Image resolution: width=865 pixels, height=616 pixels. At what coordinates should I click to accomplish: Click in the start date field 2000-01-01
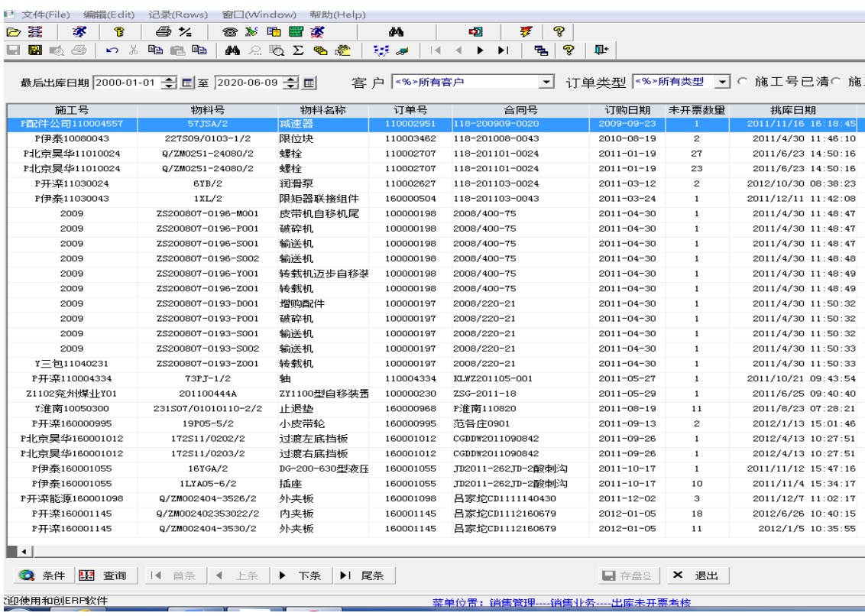[x=128, y=83]
